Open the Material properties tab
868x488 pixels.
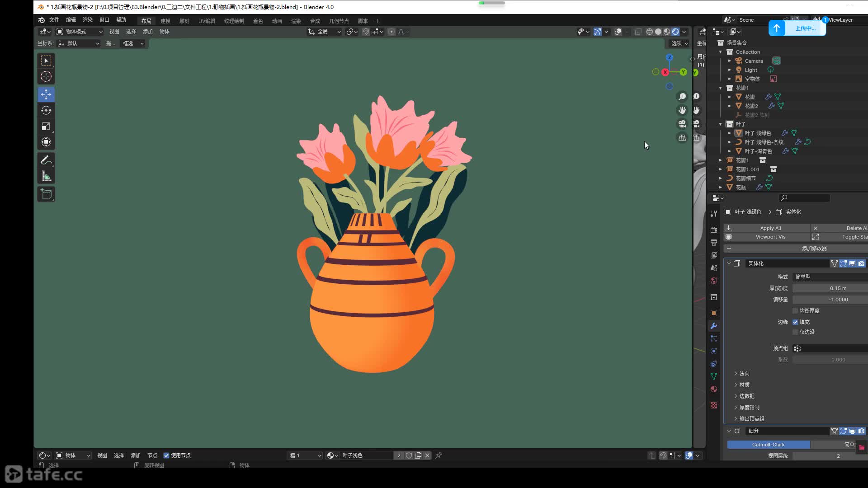pos(714,389)
